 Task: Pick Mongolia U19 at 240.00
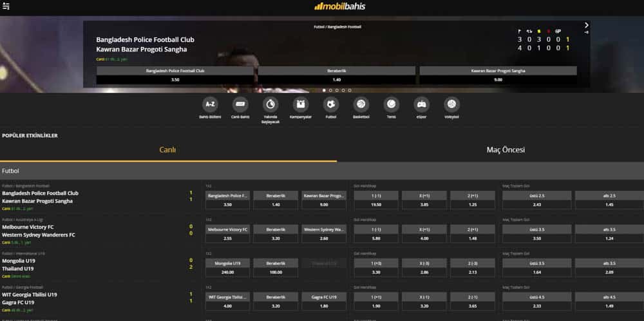(x=227, y=267)
